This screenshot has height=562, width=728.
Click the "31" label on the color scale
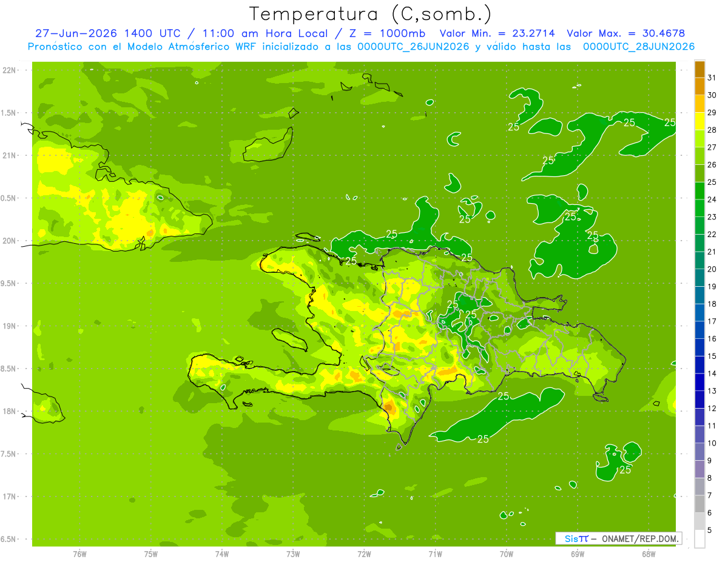[x=712, y=78]
